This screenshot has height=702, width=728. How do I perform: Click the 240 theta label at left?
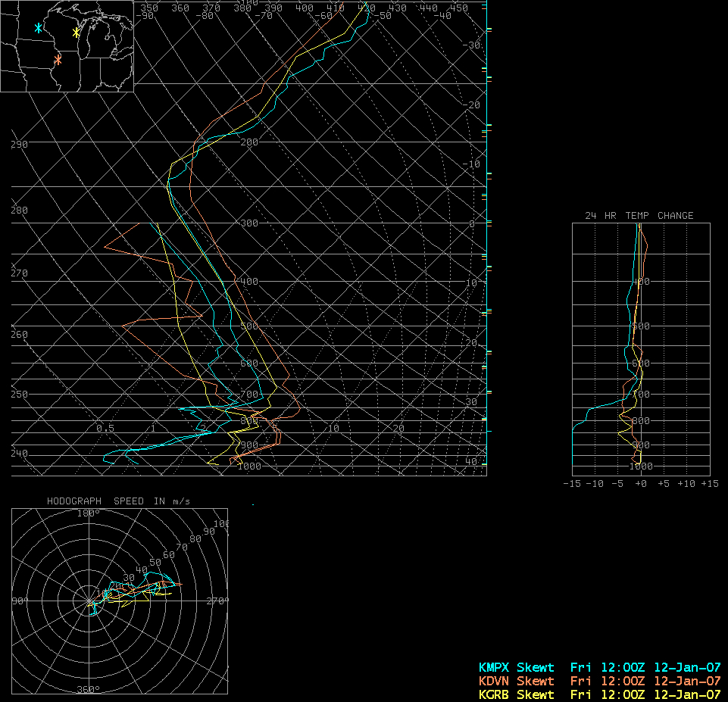click(x=19, y=454)
